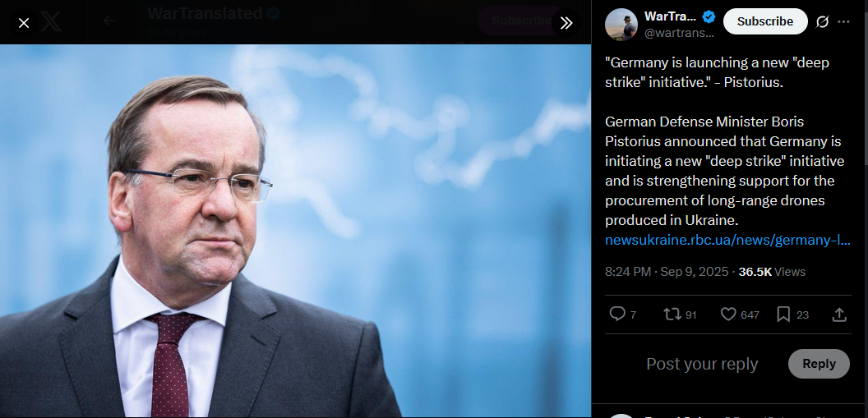Go back with the dimmed arrow icon
868x418 pixels.
click(109, 21)
